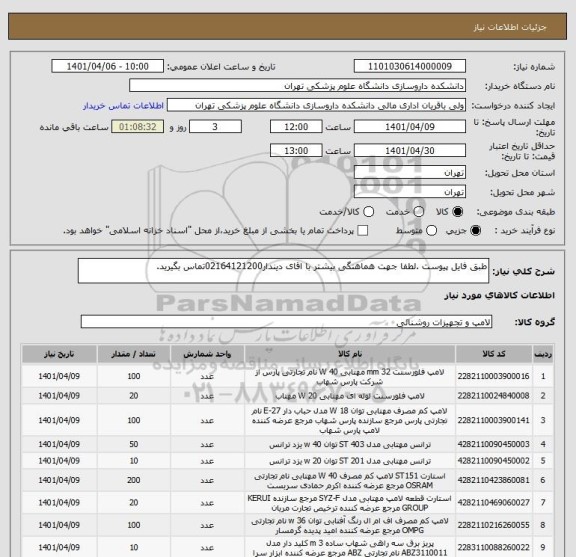Image resolution: width=576 pixels, height=557 pixels.
Task: Click item name ترانس مهتابی مدل ST 403
Action: pos(350,445)
